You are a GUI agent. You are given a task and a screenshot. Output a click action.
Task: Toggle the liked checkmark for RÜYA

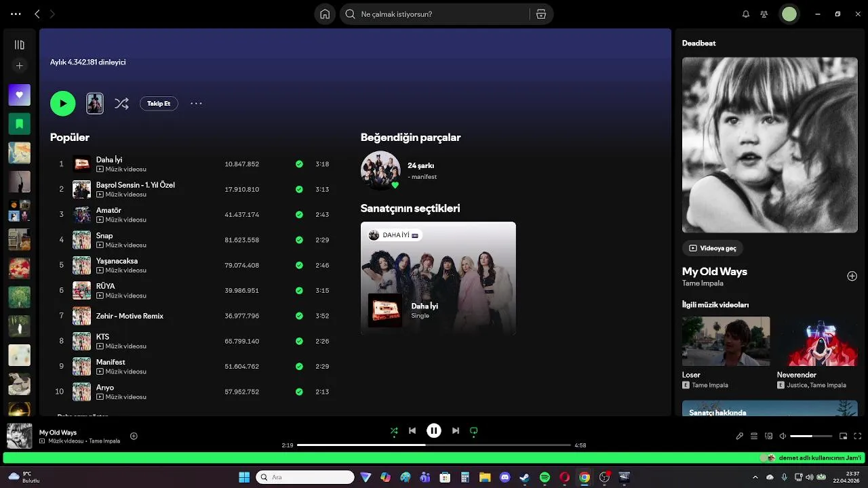coord(299,291)
